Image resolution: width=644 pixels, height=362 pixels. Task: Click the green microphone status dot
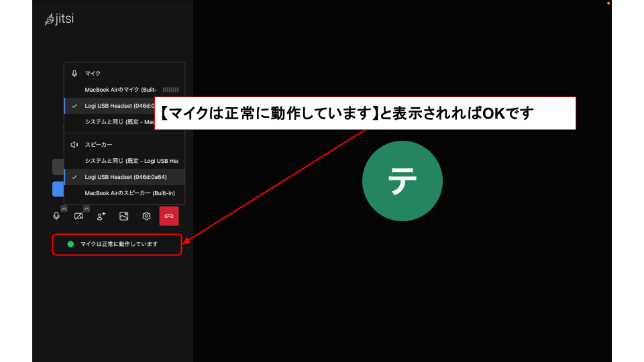coord(70,244)
